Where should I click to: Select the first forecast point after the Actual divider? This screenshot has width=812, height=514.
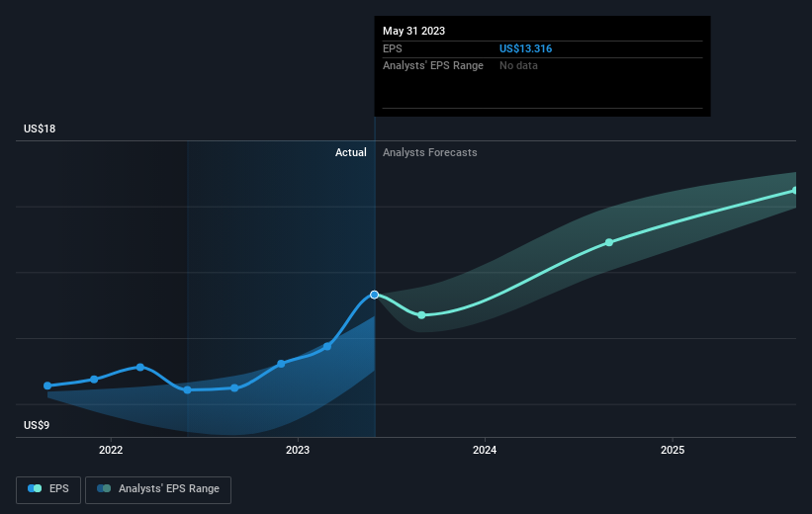pyautogui.click(x=421, y=314)
